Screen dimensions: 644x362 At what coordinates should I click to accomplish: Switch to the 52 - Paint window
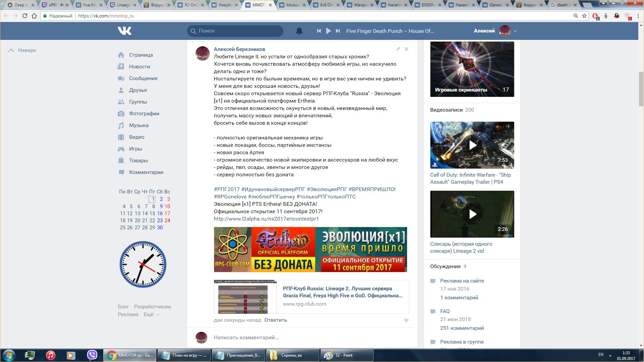coord(347,355)
